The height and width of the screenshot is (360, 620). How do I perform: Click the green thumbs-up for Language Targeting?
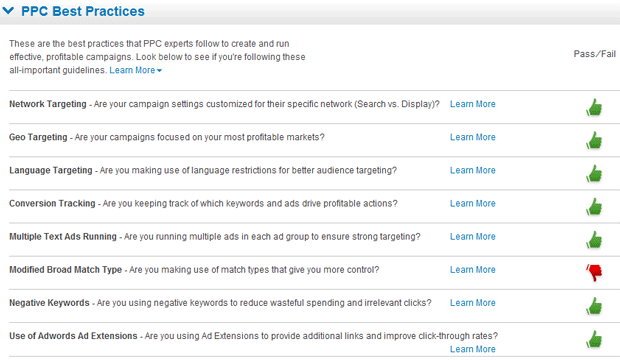pos(594,174)
